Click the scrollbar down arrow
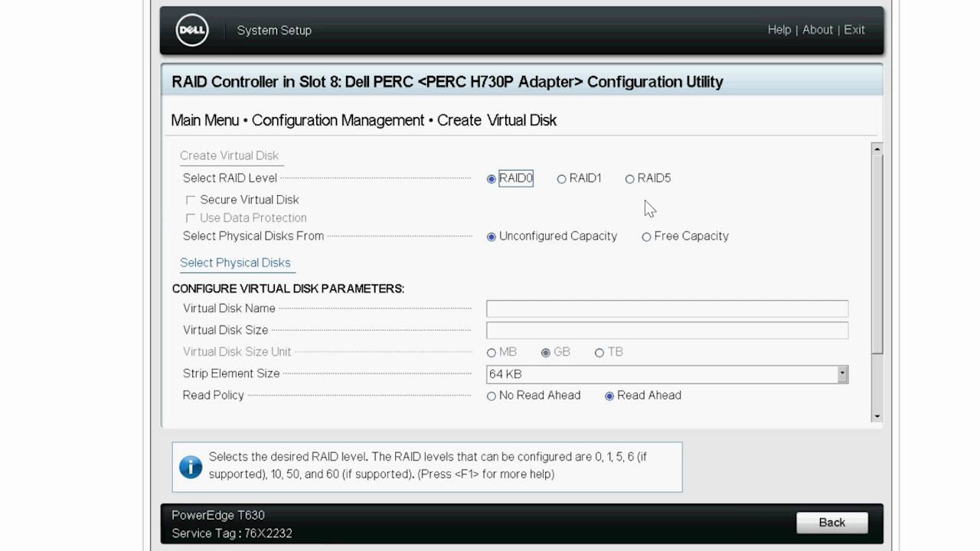Viewport: 980px width, 551px height. coord(877,416)
